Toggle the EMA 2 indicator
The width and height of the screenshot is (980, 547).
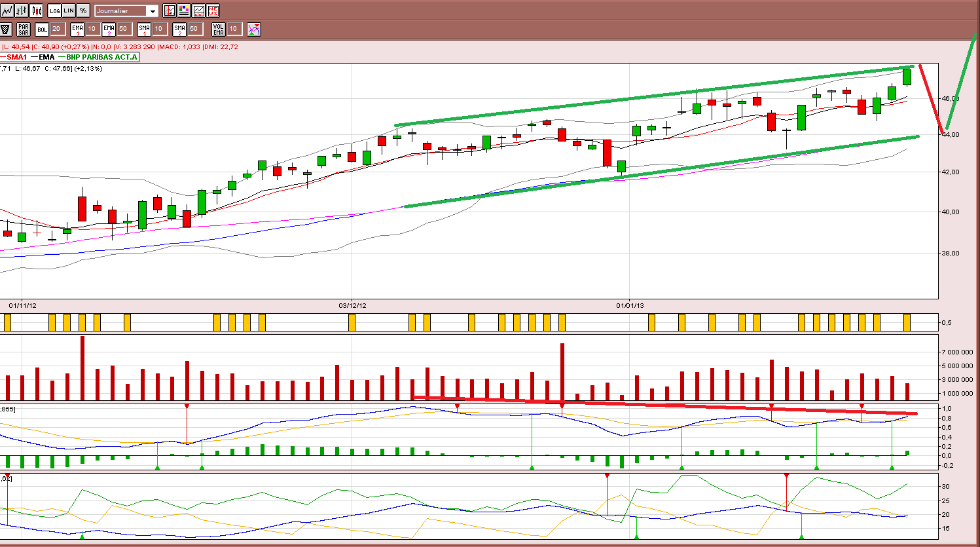click(x=109, y=29)
